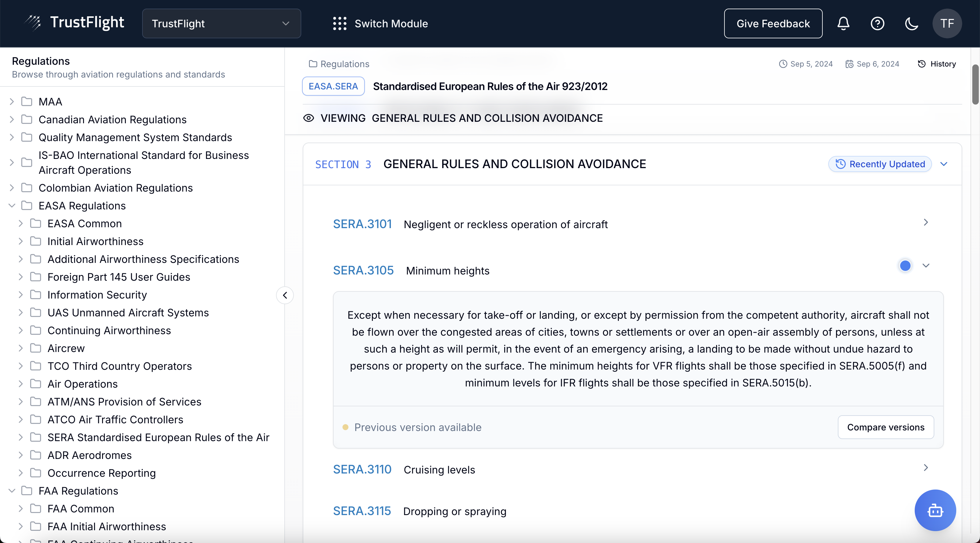980x543 pixels.
Task: Select UAS Unmanned Aircraft Systems item
Action: click(x=128, y=312)
